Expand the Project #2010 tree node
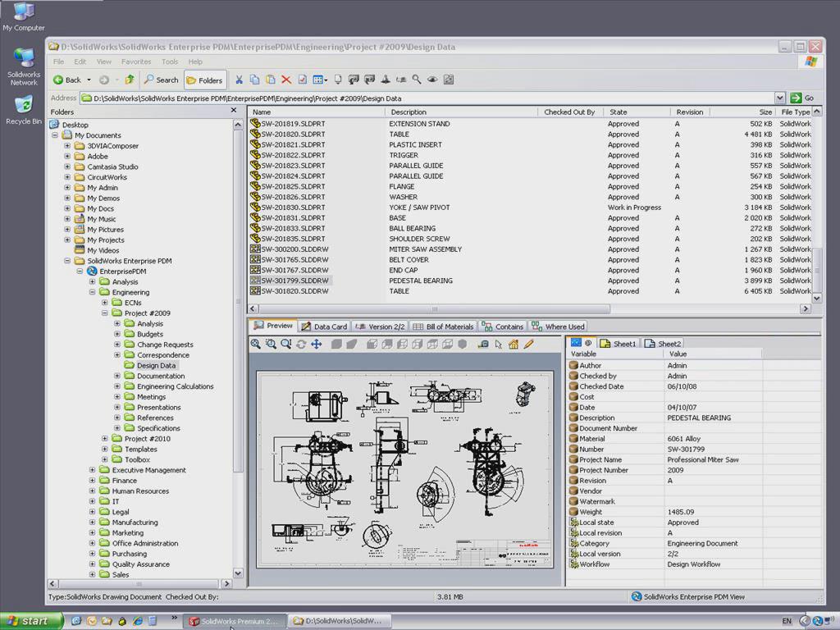This screenshot has width=840, height=630. click(x=104, y=438)
